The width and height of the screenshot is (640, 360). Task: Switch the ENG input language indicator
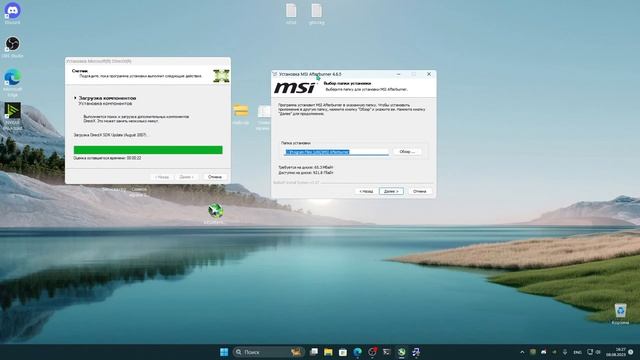pyautogui.click(x=577, y=352)
